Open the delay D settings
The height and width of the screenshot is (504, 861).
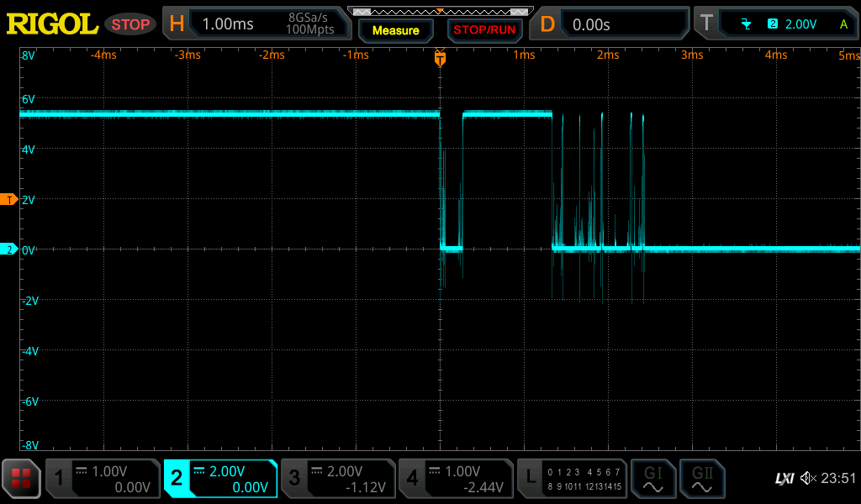tap(547, 24)
